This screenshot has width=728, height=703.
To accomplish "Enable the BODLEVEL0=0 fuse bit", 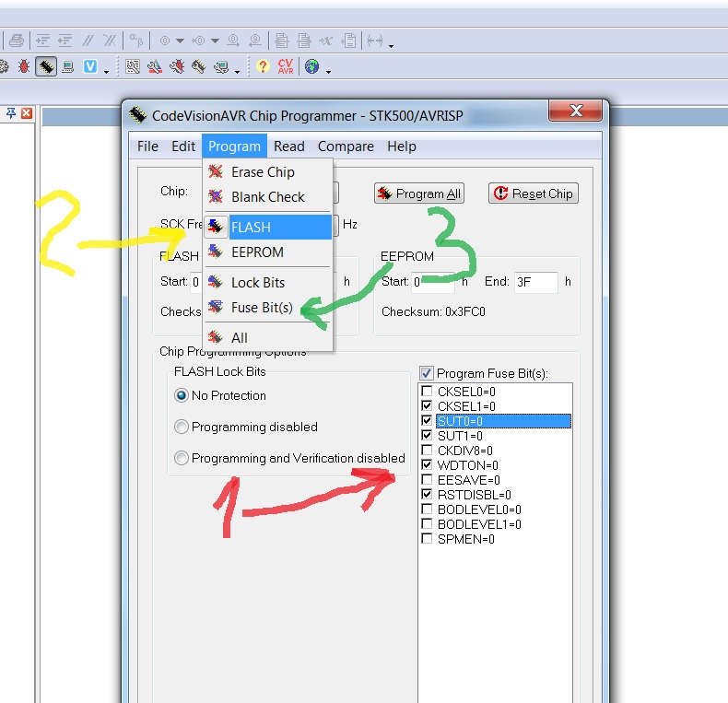I will click(x=427, y=510).
